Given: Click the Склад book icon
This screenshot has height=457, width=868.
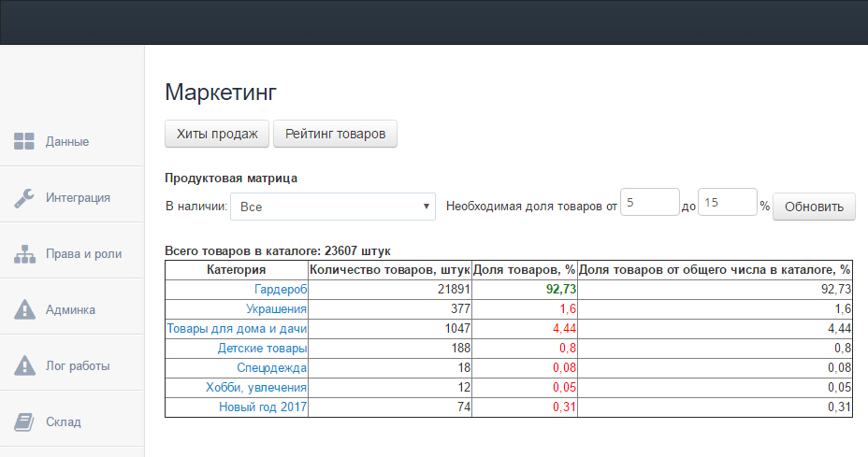Looking at the screenshot, I should click(24, 421).
